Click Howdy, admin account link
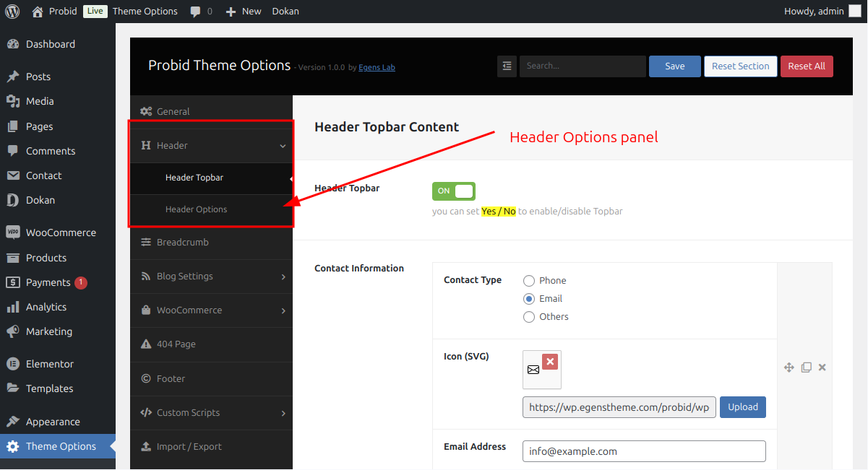Viewport: 868px width, 470px height. click(822, 11)
